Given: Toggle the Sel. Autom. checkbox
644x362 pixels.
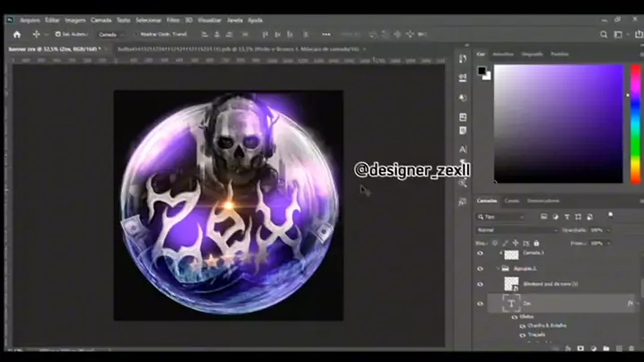Looking at the screenshot, I should coord(56,34).
